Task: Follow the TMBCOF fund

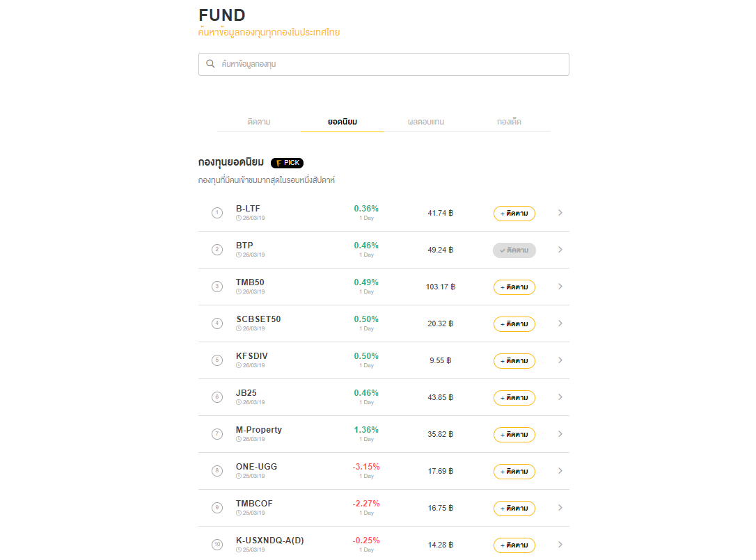Action: click(x=514, y=509)
